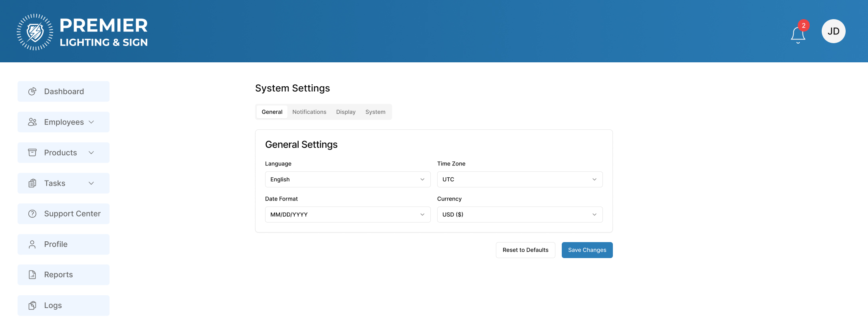
Task: Click the Profile person icon
Action: coord(32,244)
